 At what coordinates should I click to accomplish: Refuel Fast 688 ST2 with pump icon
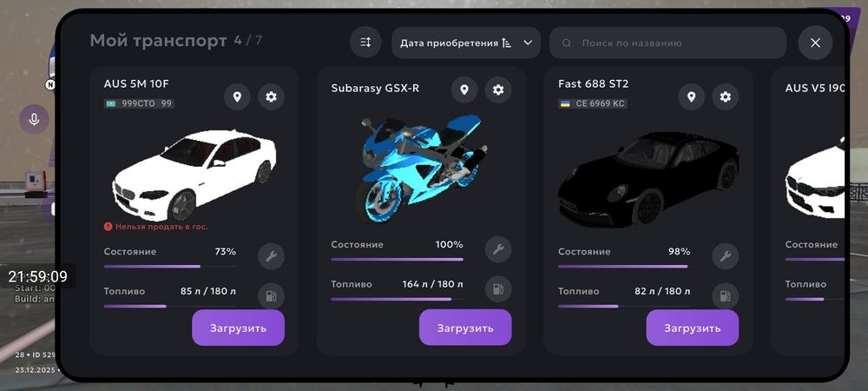tap(725, 295)
